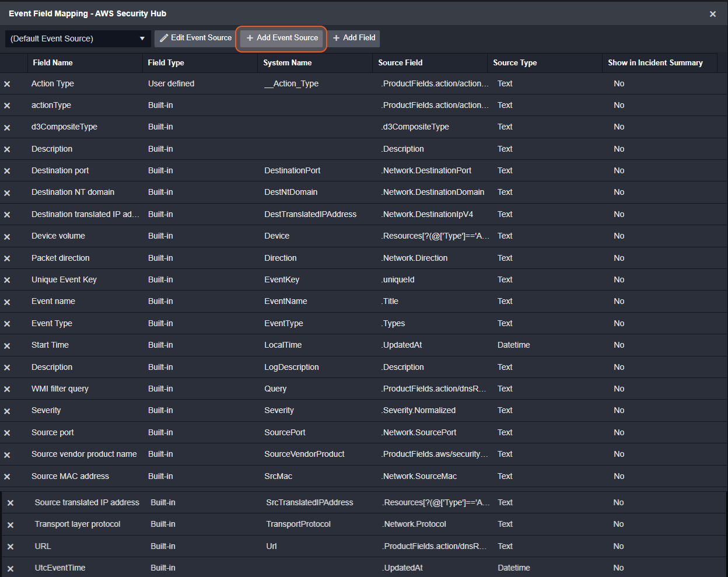Remove the URL field row

[10, 547]
